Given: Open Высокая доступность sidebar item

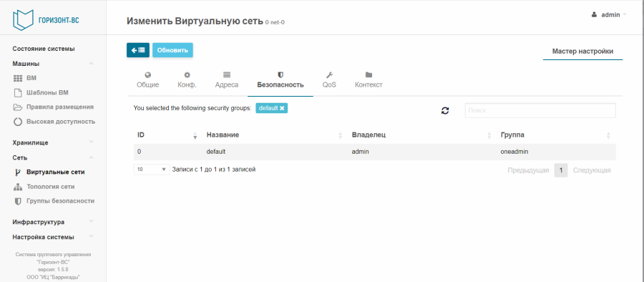Looking at the screenshot, I should point(54,122).
